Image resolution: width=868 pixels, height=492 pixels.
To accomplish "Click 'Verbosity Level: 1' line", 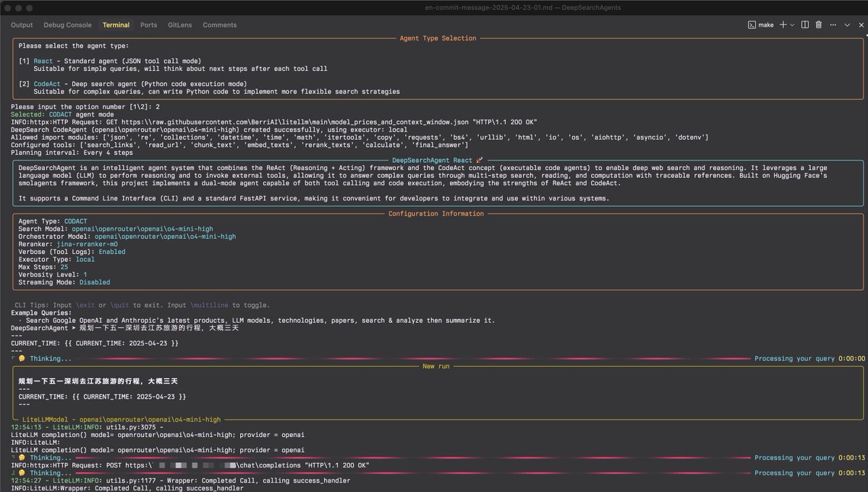I will [53, 275].
